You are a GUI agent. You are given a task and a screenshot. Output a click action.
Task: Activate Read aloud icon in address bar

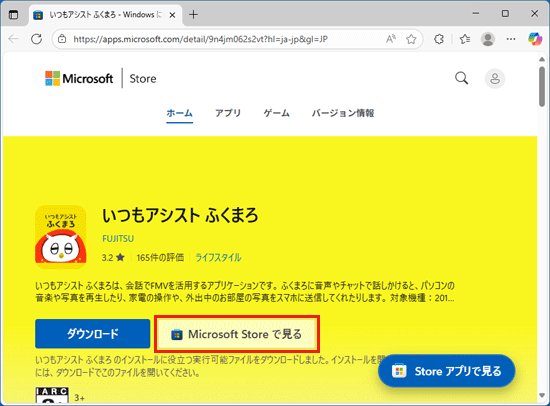[391, 39]
